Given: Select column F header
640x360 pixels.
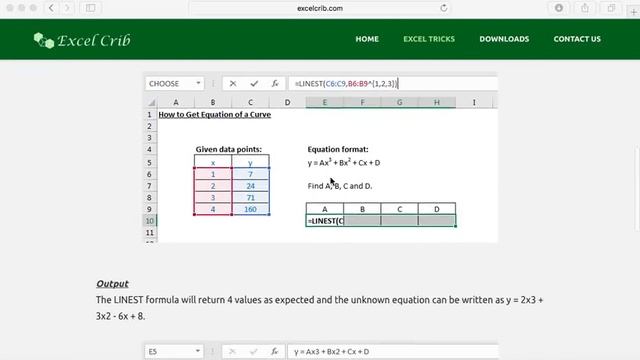Looking at the screenshot, I should [362, 102].
